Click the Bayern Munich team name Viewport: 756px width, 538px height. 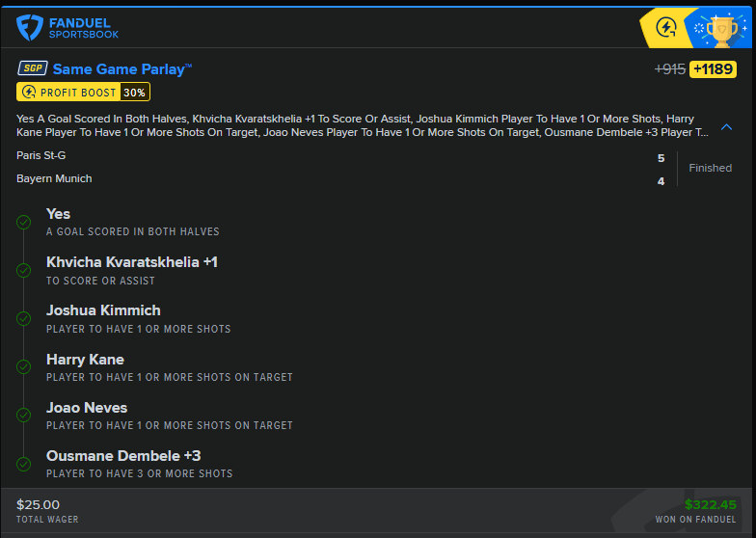(54, 179)
